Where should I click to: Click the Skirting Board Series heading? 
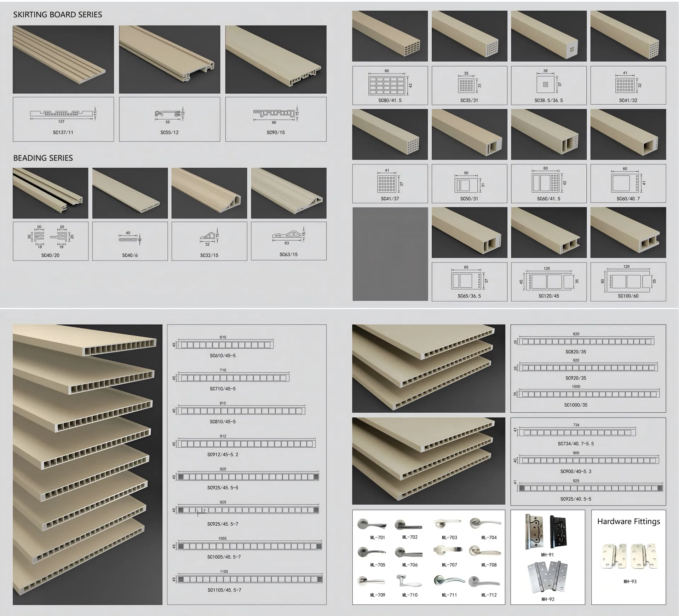[58, 15]
